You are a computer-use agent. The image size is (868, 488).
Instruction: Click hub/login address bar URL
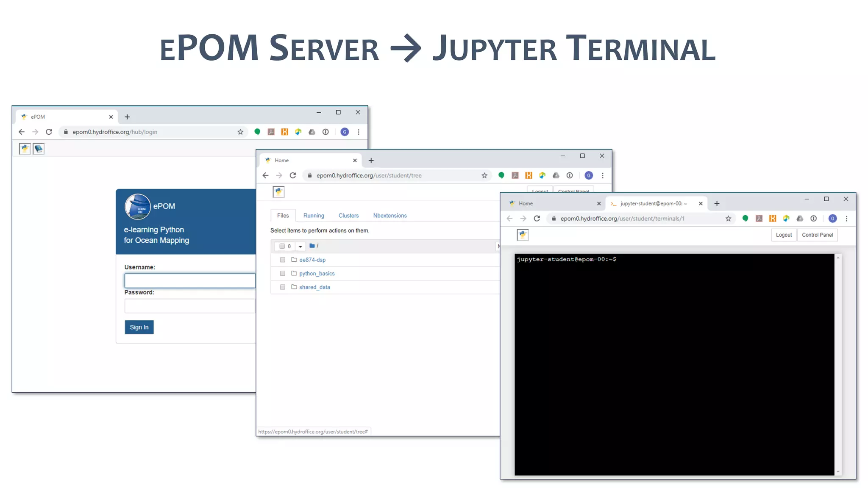[115, 132]
